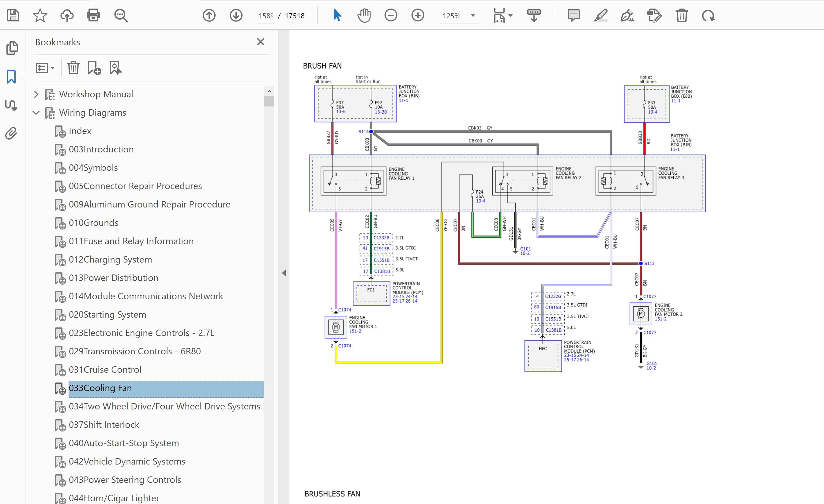Open the Attachments side panel
824x504 pixels.
11,133
